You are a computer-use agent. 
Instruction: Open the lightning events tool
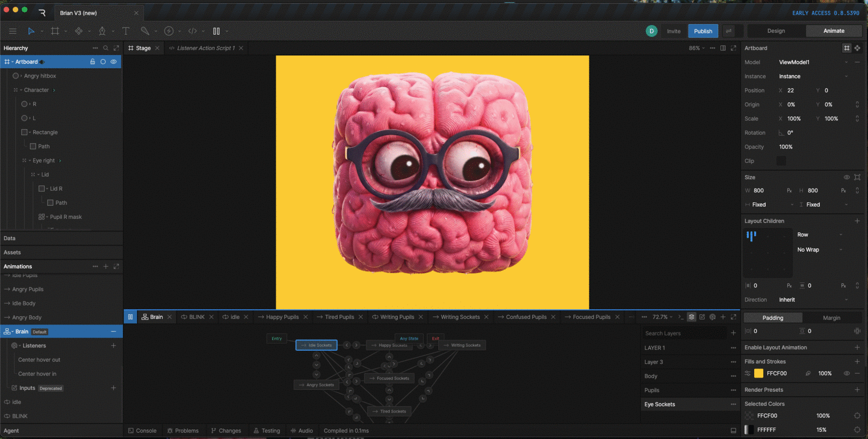(169, 31)
